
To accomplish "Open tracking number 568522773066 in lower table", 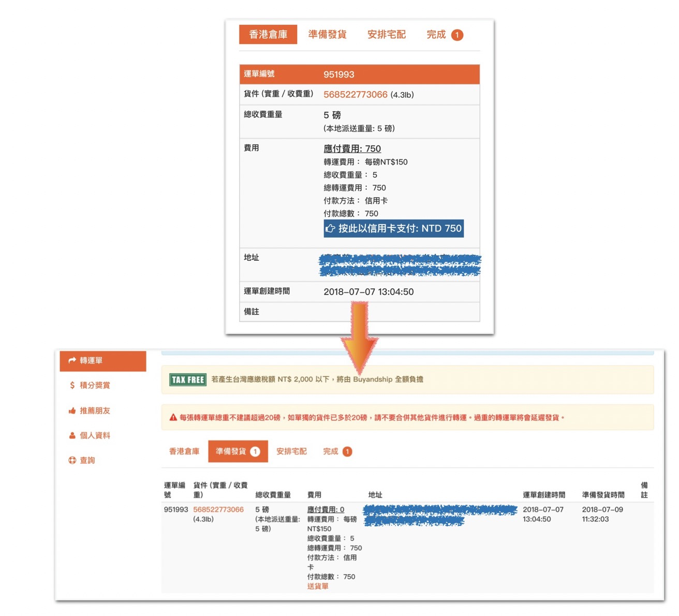I will pyautogui.click(x=218, y=509).
